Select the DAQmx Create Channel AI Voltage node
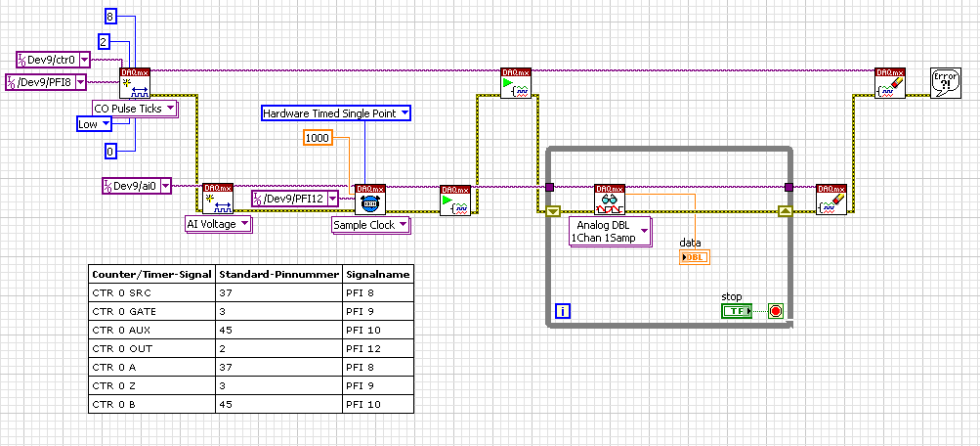This screenshot has width=980, height=446. click(218, 199)
